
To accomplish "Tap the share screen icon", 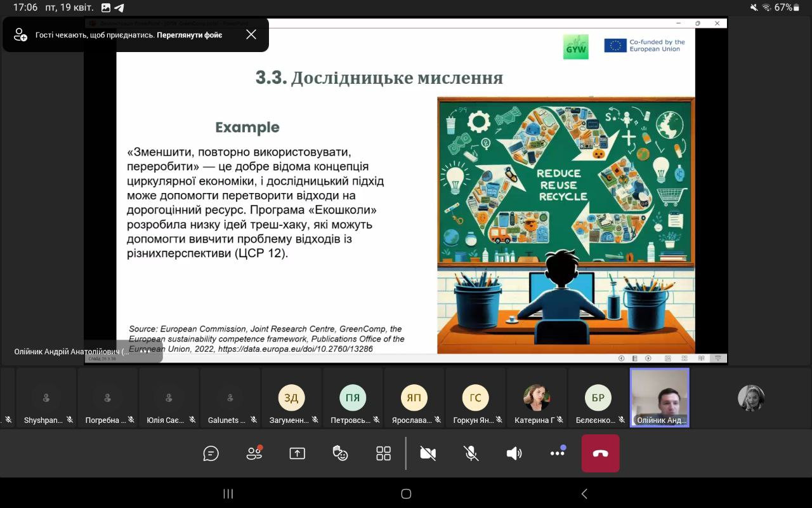I will tap(297, 453).
